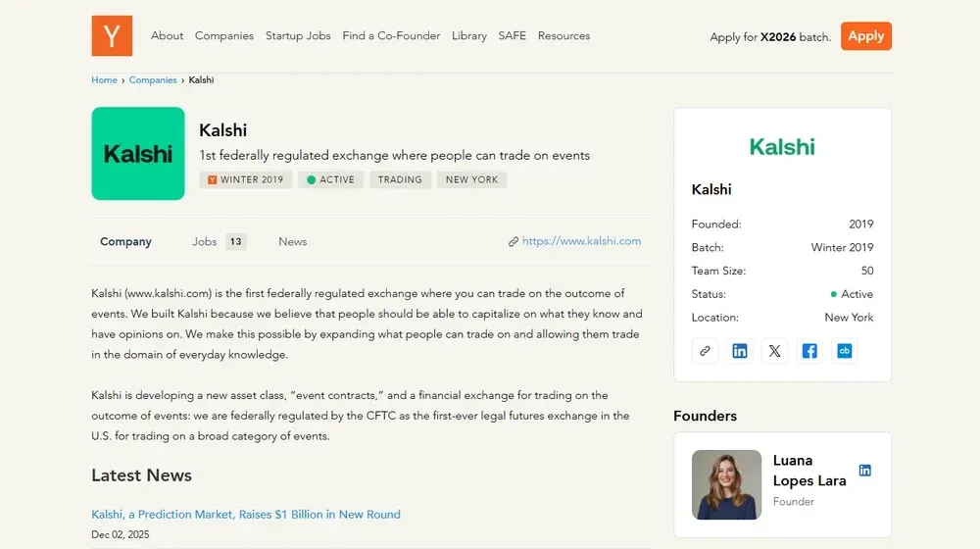Click the jobs count badge '13'
This screenshot has height=549, width=980.
tap(235, 241)
